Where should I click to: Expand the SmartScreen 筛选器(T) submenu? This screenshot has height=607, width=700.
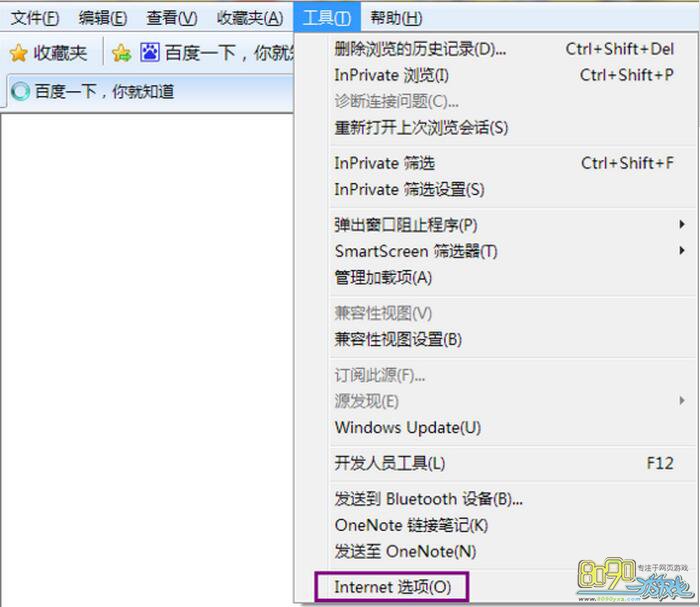point(416,251)
